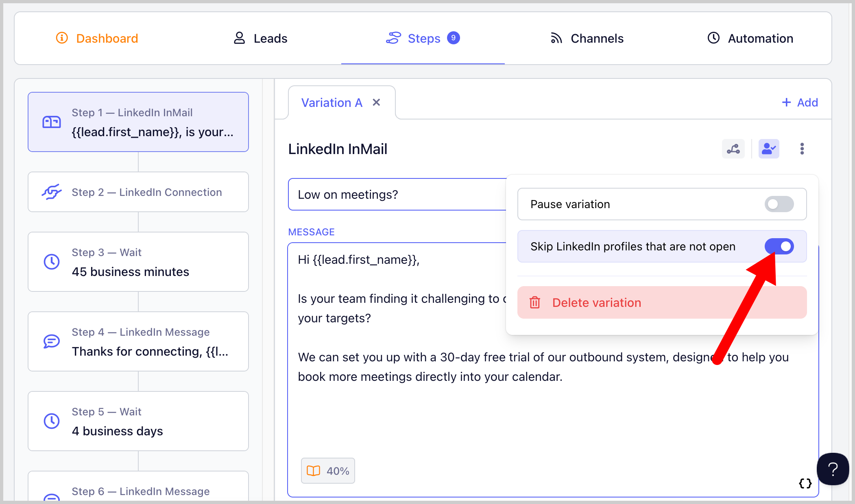
Task: Click the subject field Low on meetings?
Action: [x=397, y=194]
